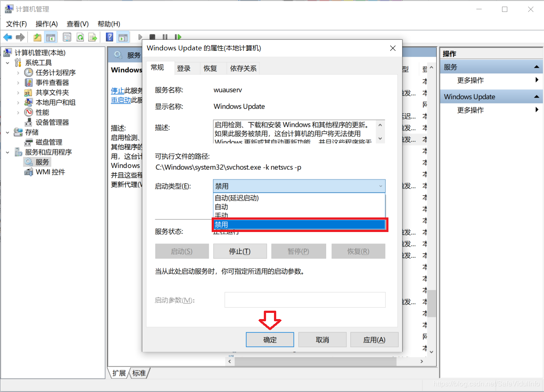The height and width of the screenshot is (392, 544).
Task: Select the 服务和应用程序 server icon
Action: pyautogui.click(x=18, y=152)
